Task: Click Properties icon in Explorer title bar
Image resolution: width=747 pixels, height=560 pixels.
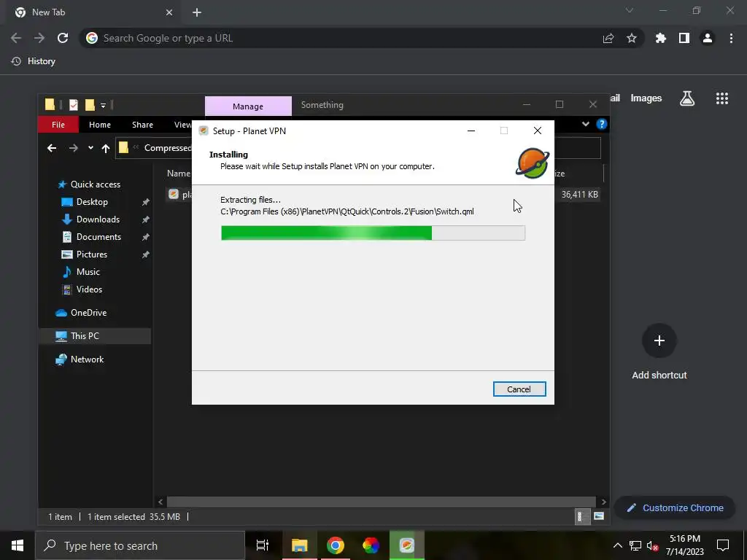Action: 74,105
